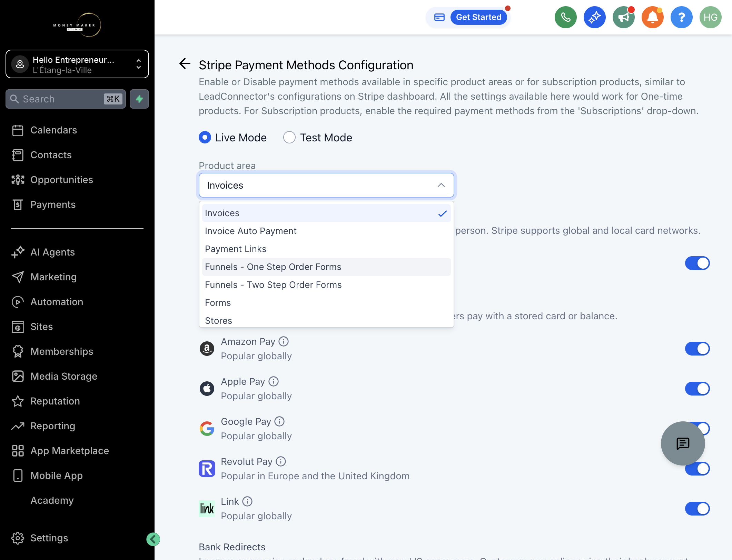Click the info icon next to Amazon Pay
This screenshot has height=560, width=732.
pyautogui.click(x=284, y=341)
